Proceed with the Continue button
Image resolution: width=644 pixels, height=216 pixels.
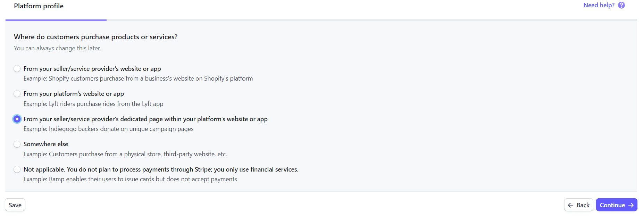(x=617, y=205)
